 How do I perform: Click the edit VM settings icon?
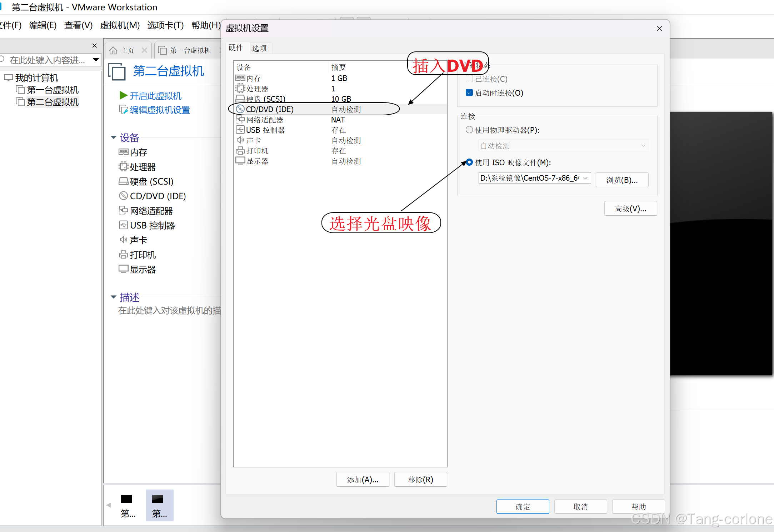click(x=123, y=110)
